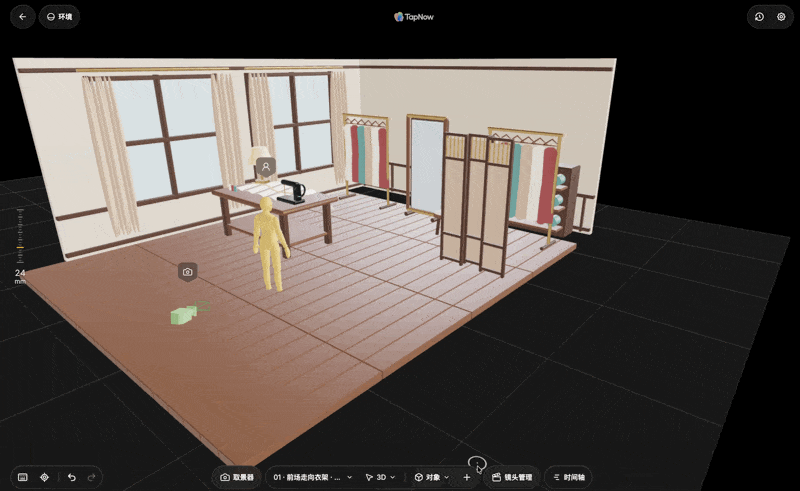The width and height of the screenshot is (800, 491).
Task: Open the 时间轴 timeline panel
Action: tap(568, 477)
